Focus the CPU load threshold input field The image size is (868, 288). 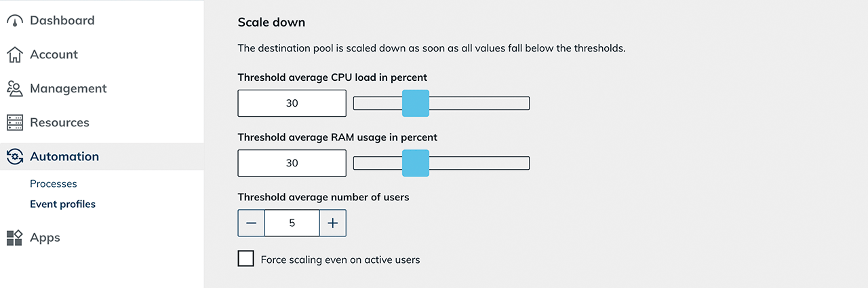(292, 103)
